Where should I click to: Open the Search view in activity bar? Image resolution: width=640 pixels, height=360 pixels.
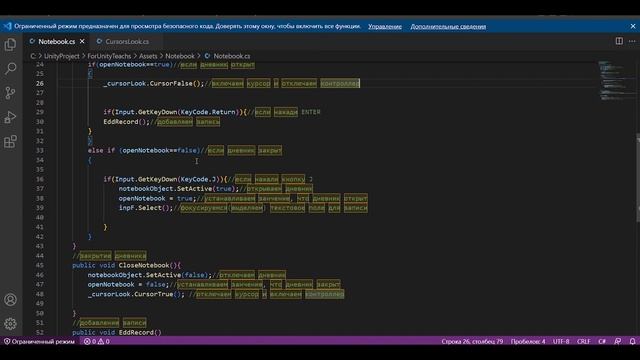[10, 68]
